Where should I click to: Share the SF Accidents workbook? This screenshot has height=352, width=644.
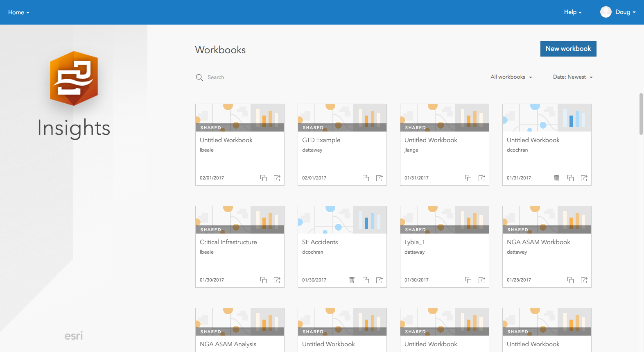(x=380, y=280)
